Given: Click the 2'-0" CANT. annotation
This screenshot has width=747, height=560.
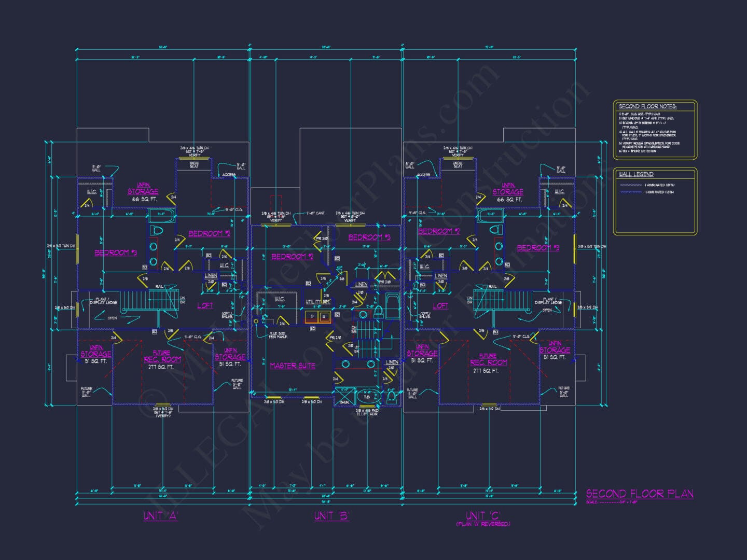Looking at the screenshot, I should (x=315, y=213).
